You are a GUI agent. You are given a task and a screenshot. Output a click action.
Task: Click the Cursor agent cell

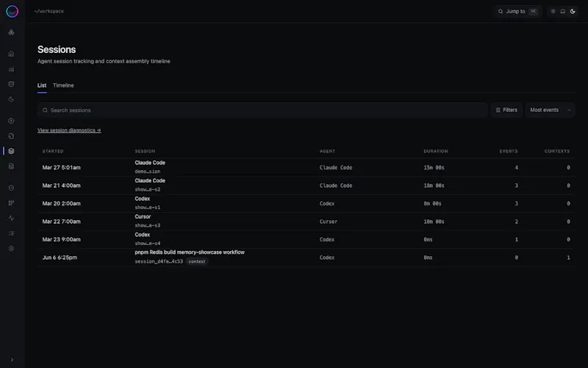(x=328, y=222)
